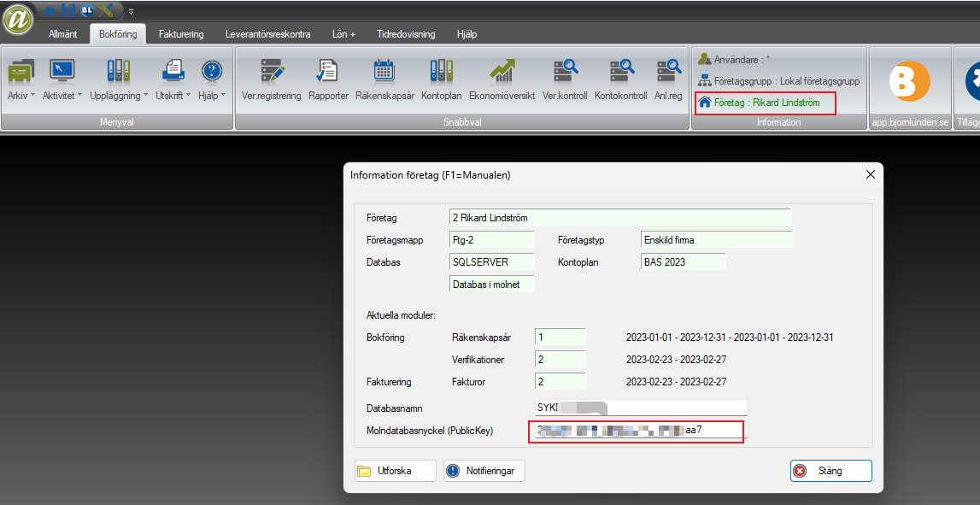Click the Användare information entry
Viewport: 980px width, 505px height.
[734, 60]
